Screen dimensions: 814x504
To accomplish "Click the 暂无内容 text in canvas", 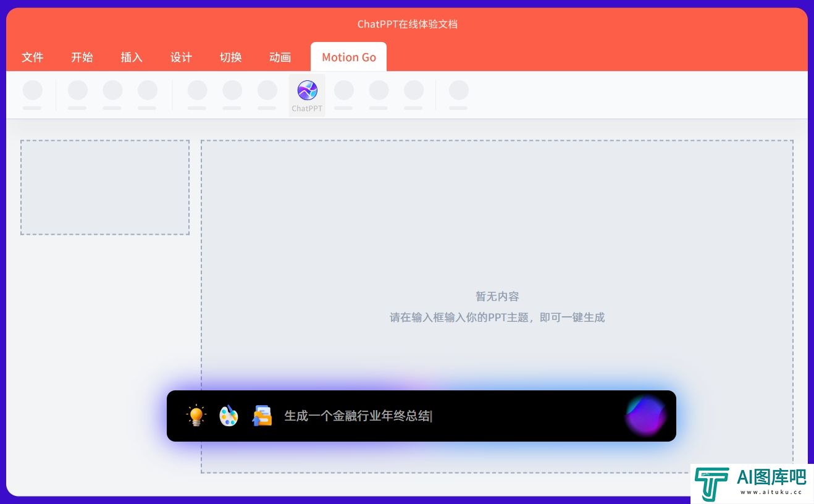I will click(x=497, y=296).
